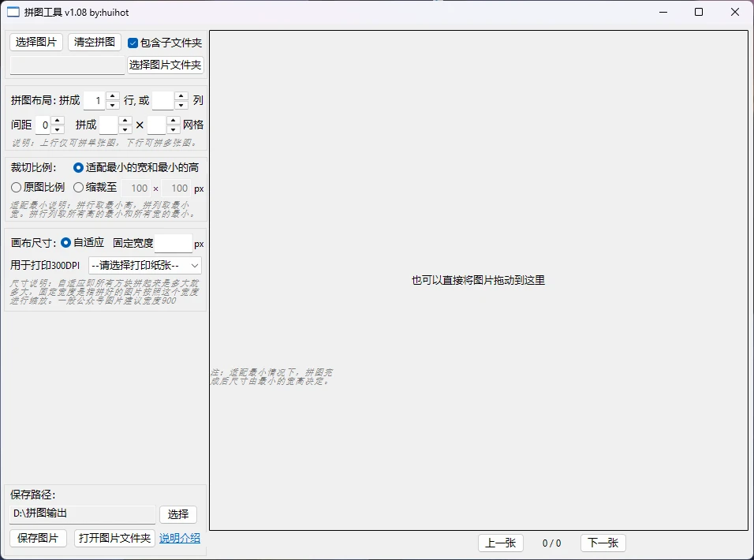Viewport: 754px width, 560px height.
Task: Click the 下一张 navigation button
Action: pyautogui.click(x=603, y=543)
